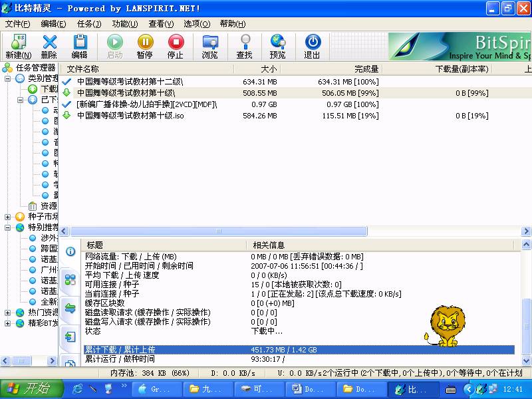Open the 功能(U) menu
This screenshot has width=532, height=399.
(125, 24)
